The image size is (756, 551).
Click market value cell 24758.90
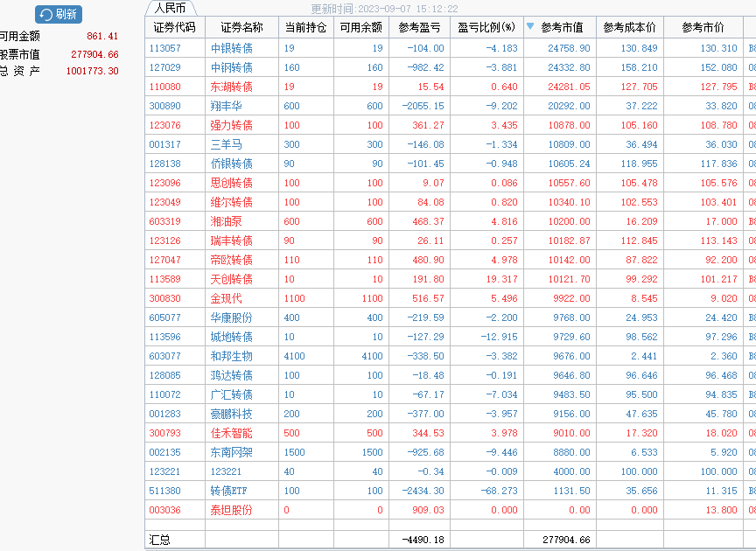(x=569, y=48)
